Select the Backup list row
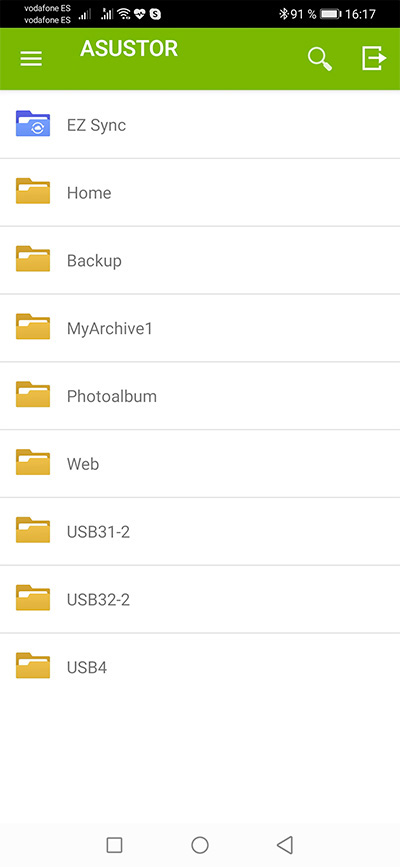 [x=200, y=260]
